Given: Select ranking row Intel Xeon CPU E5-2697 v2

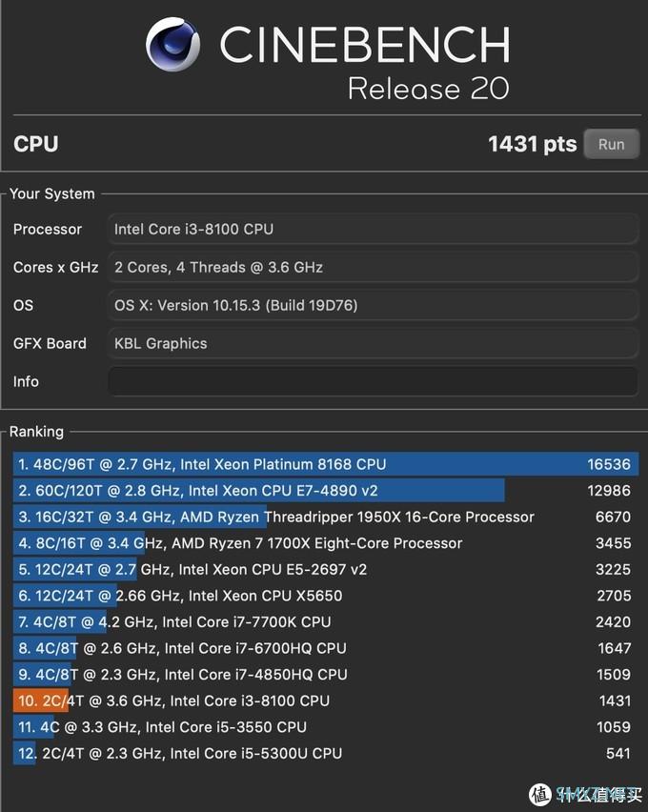Looking at the screenshot, I should pos(326,570).
